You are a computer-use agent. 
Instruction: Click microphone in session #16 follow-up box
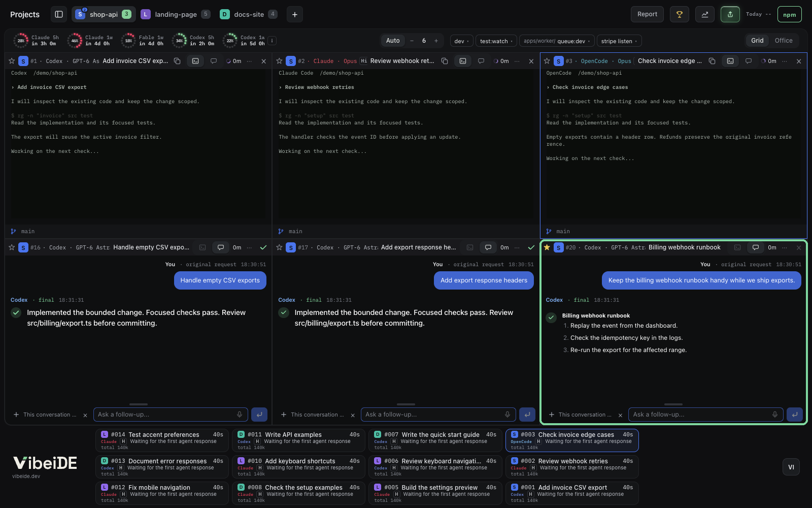(240, 415)
